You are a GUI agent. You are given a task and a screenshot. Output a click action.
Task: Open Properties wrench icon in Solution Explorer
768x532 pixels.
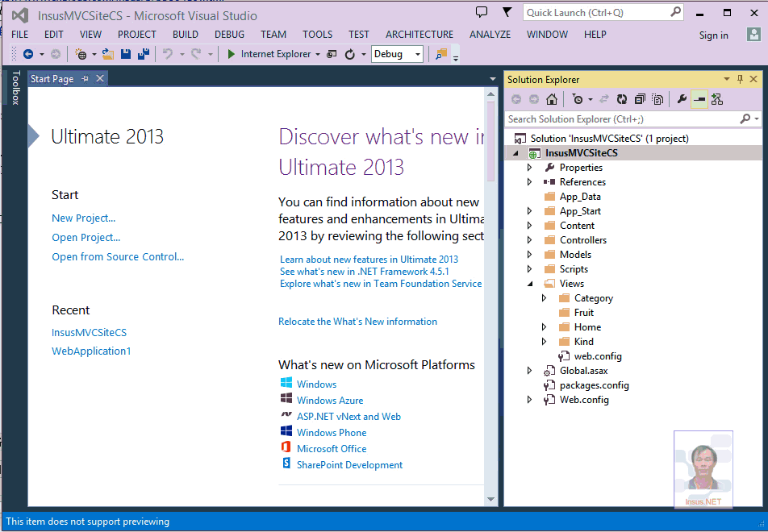point(682,99)
